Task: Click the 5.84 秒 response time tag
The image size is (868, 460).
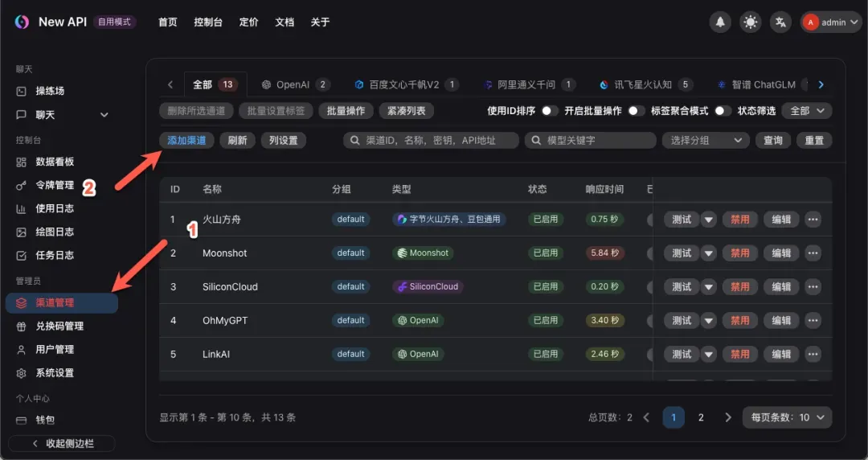Action: pos(604,253)
